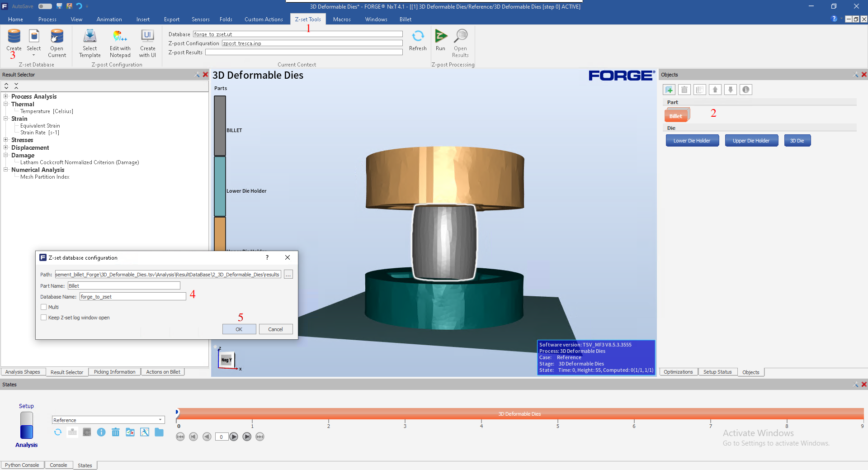The width and height of the screenshot is (868, 470).
Task: Open the Reference case dropdown
Action: coord(160,420)
